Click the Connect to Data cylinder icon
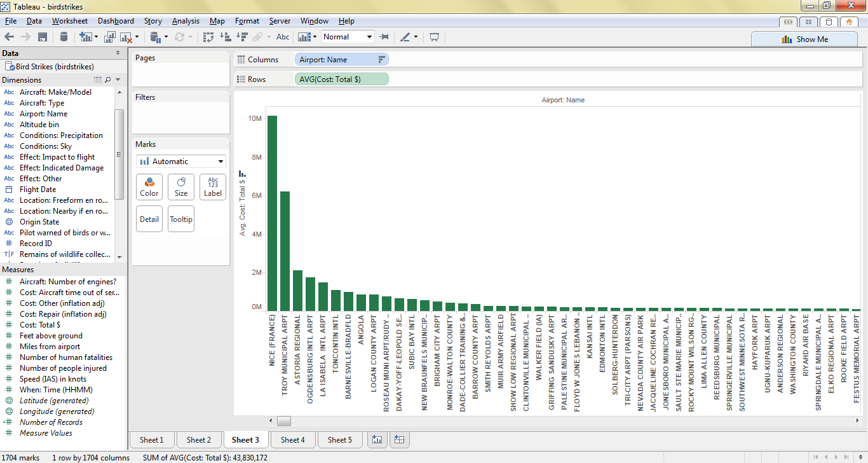The height and width of the screenshot is (463, 868). pos(64,37)
